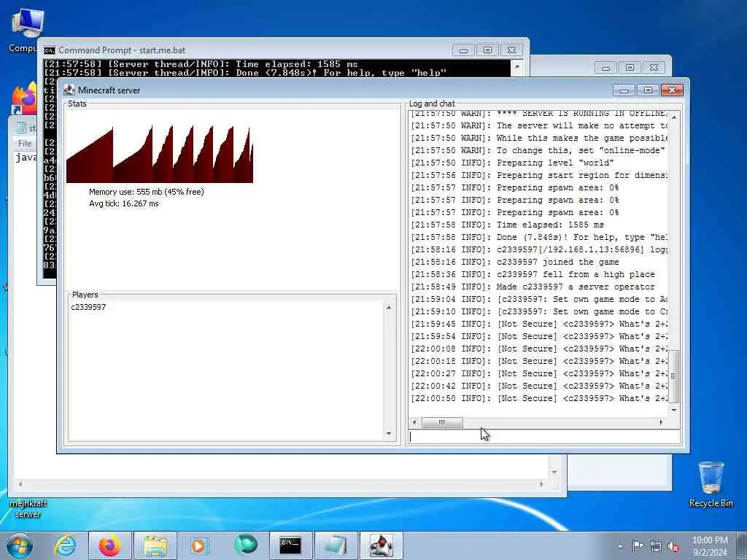The height and width of the screenshot is (560, 747).
Task: Click the log horizontal scrollbar thumb
Action: pos(442,422)
